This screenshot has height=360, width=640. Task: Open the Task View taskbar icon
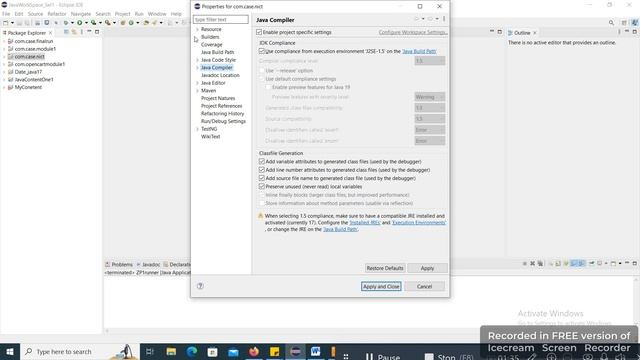(150, 351)
